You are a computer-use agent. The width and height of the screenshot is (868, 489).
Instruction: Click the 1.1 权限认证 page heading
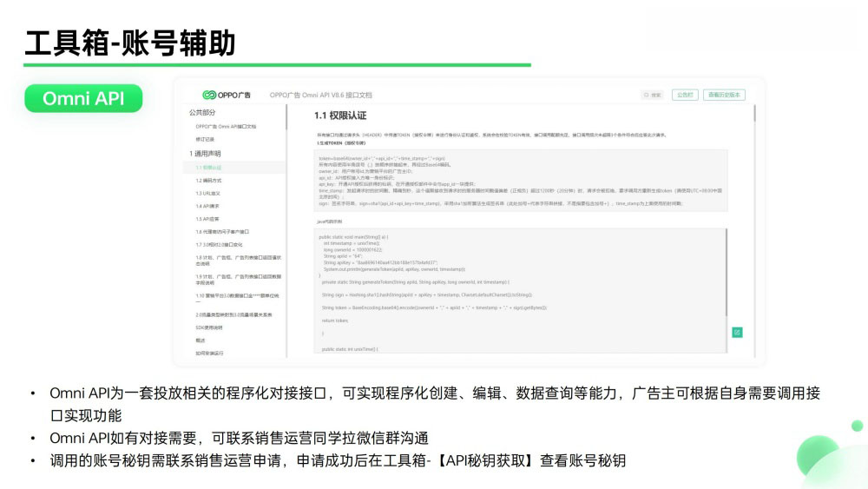click(340, 116)
